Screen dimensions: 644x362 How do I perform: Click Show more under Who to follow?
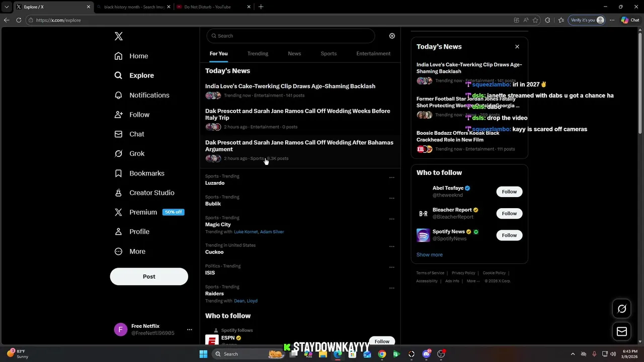(x=429, y=255)
